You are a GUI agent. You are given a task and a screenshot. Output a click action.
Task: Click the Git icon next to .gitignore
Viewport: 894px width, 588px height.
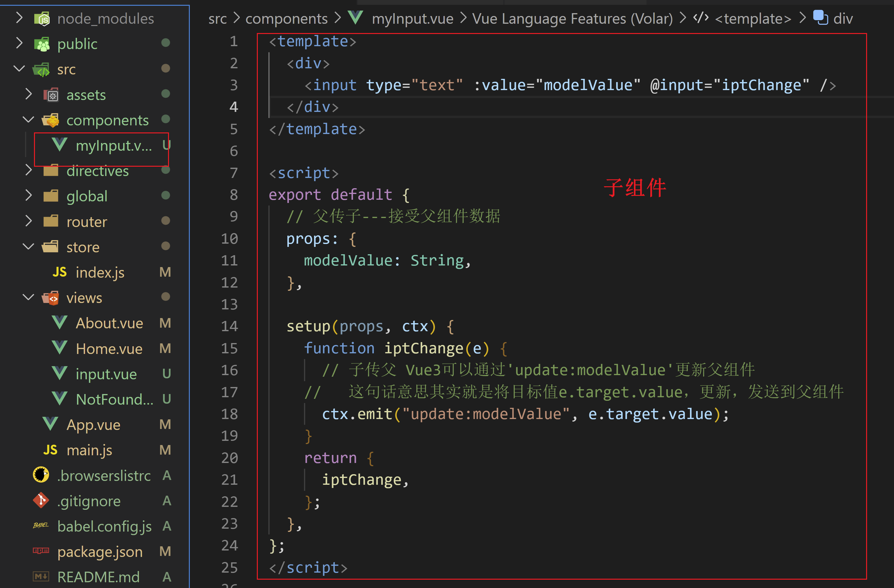pos(41,501)
